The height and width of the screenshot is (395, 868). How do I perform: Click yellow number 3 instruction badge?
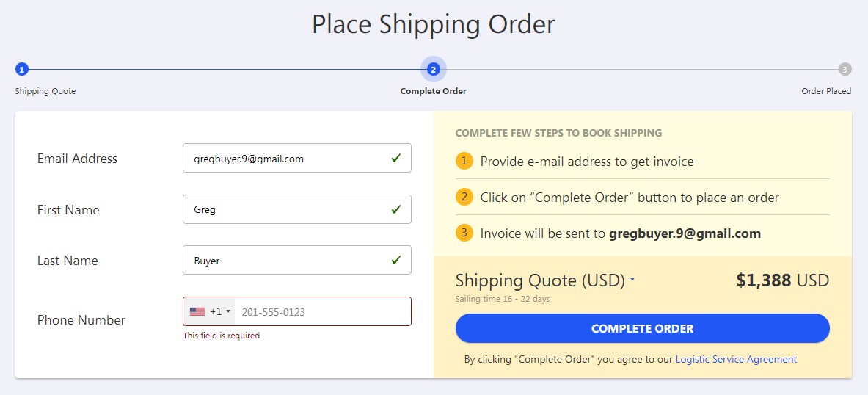464,233
